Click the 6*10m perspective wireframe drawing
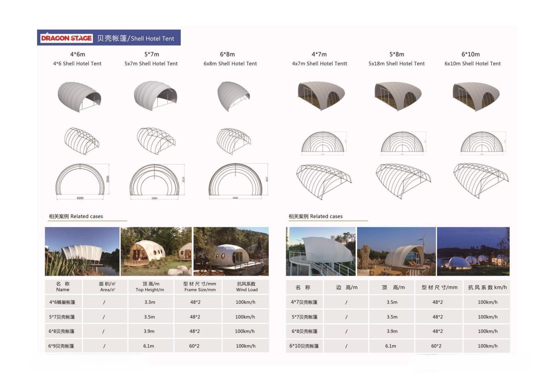Screen dimensions: 555x392 point(481,180)
